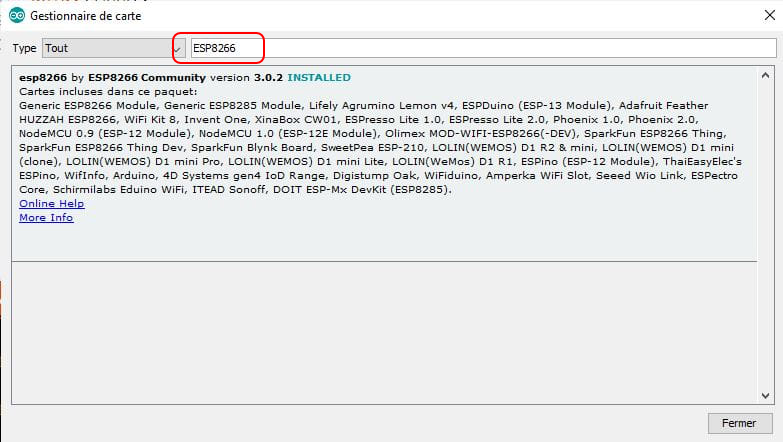
Task: Click the INSTALLED status label
Action: tap(319, 78)
